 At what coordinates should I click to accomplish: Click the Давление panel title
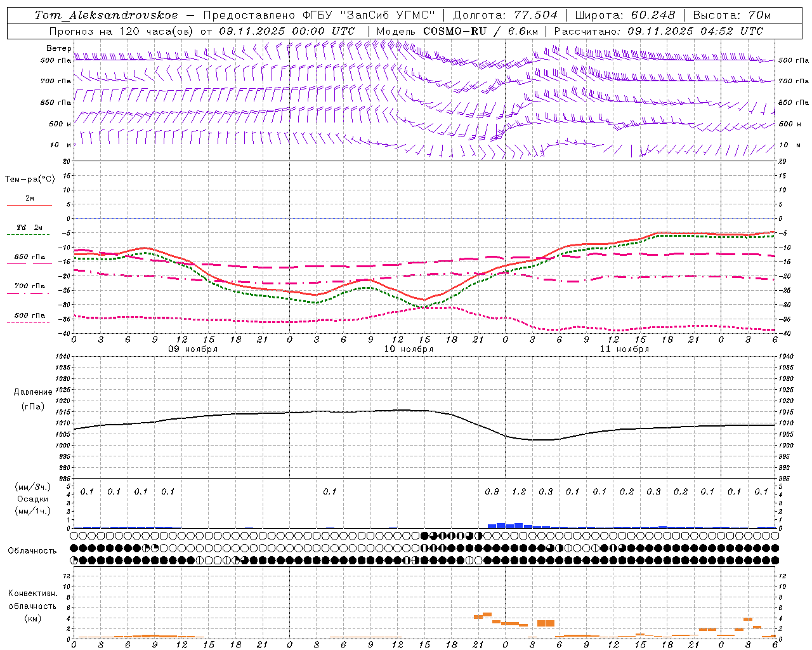(33, 392)
